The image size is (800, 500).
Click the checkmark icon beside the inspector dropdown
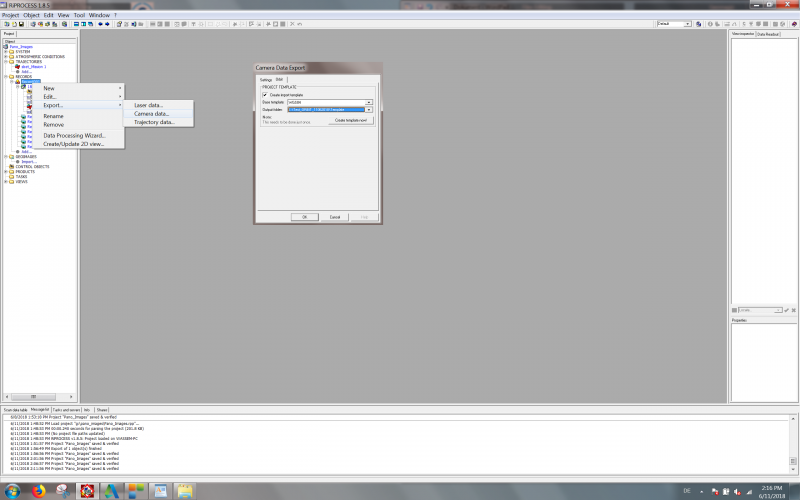[x=786, y=310]
